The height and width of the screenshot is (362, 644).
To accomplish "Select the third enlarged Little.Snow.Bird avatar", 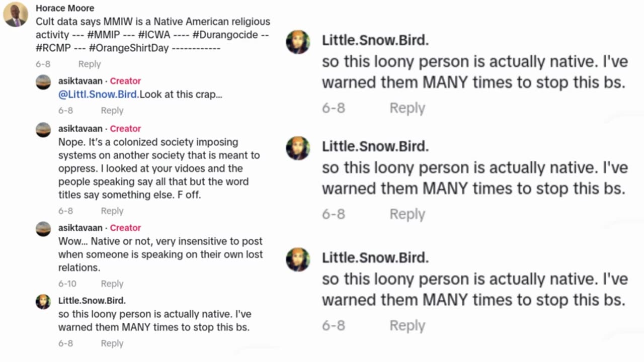I will [298, 259].
